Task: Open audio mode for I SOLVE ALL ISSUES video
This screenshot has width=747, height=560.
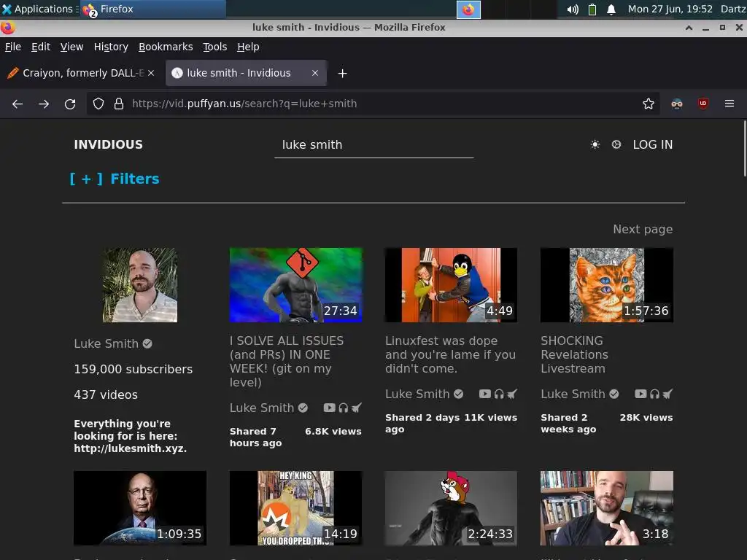Action: pos(344,408)
